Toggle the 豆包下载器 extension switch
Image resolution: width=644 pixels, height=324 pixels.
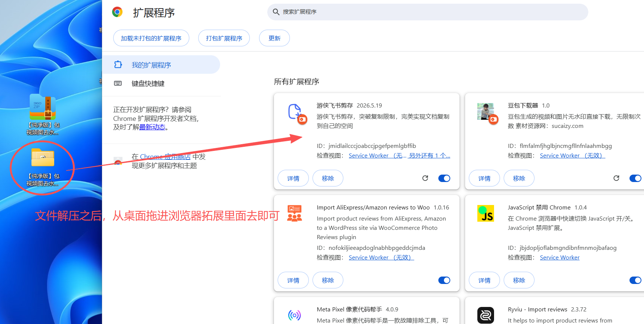pos(635,178)
